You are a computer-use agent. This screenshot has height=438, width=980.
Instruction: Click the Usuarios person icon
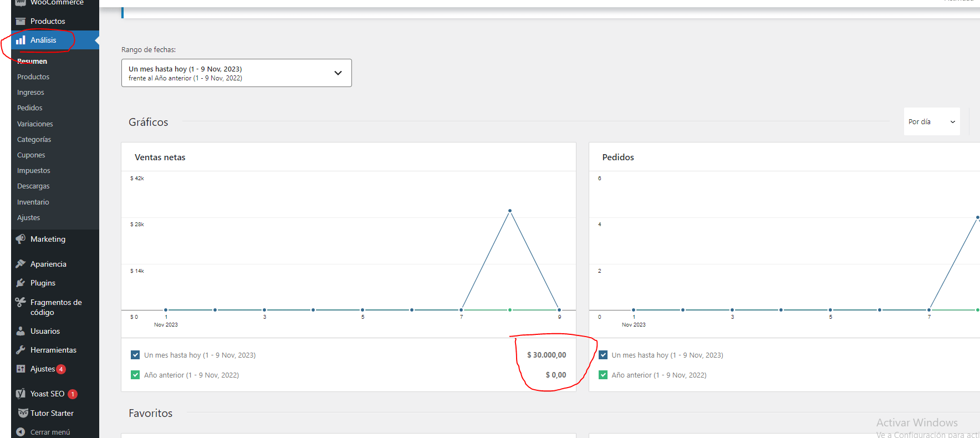(x=21, y=331)
